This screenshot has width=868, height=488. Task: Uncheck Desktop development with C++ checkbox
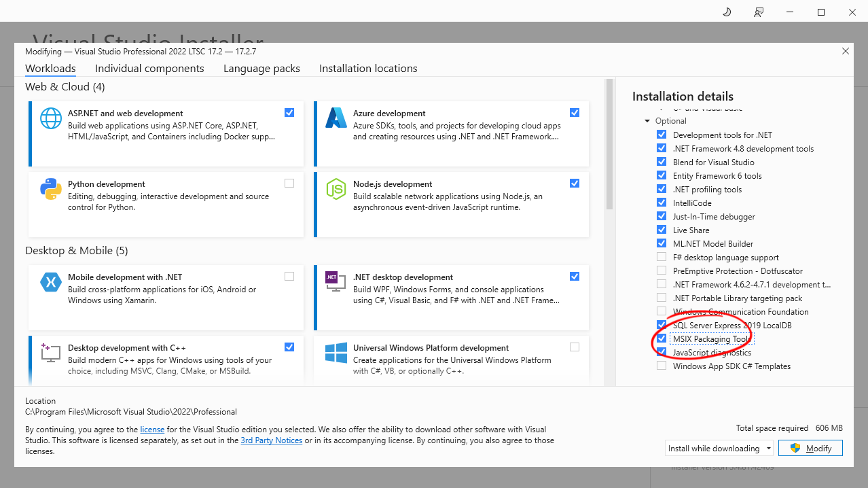(289, 347)
